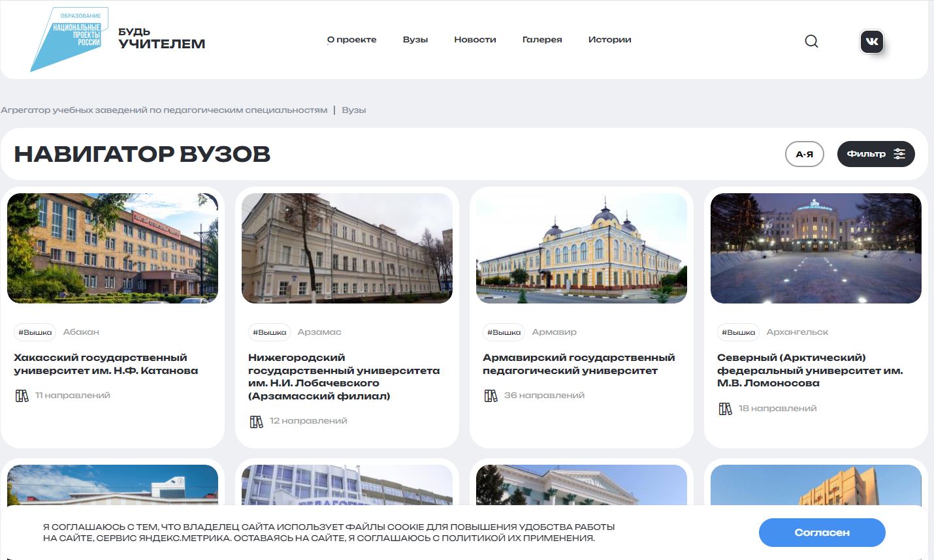Open the Галерея menu item
Screen dimensions: 934x560
542,40
